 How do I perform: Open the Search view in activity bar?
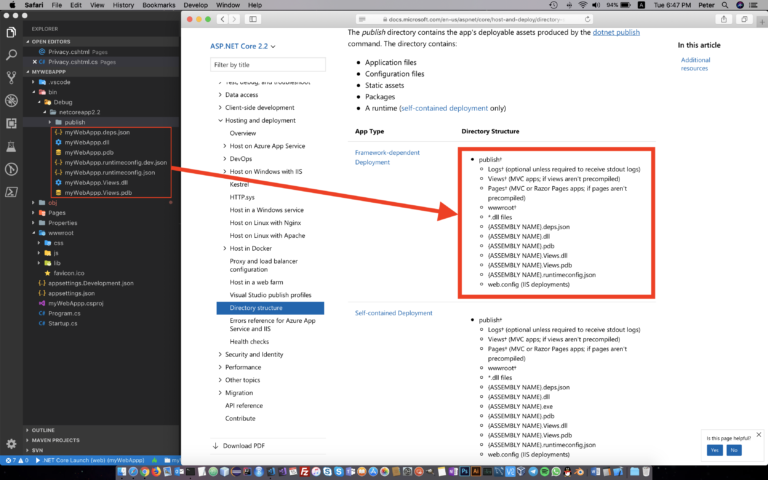11,54
